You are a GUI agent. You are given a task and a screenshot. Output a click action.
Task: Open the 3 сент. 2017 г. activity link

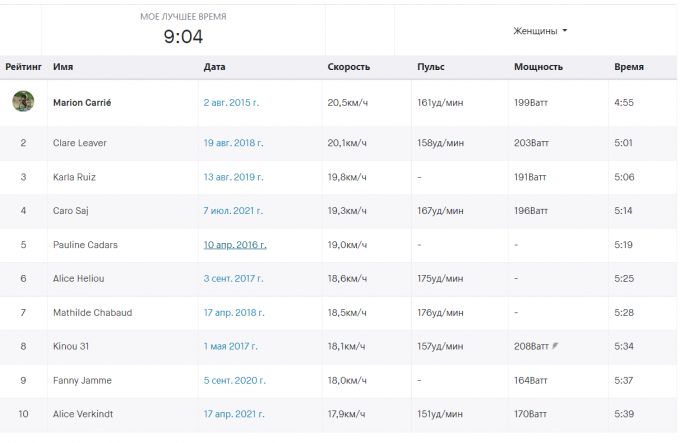click(x=234, y=279)
